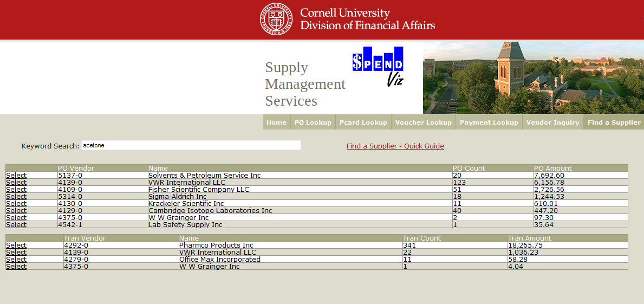
Task: Open the Payment Lookup menu item
Action: coord(489,122)
